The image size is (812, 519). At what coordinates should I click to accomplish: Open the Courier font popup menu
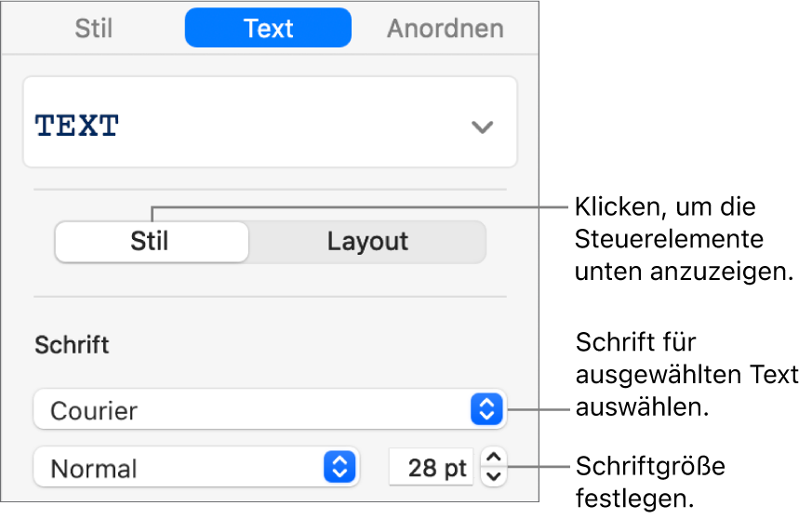pos(251,409)
